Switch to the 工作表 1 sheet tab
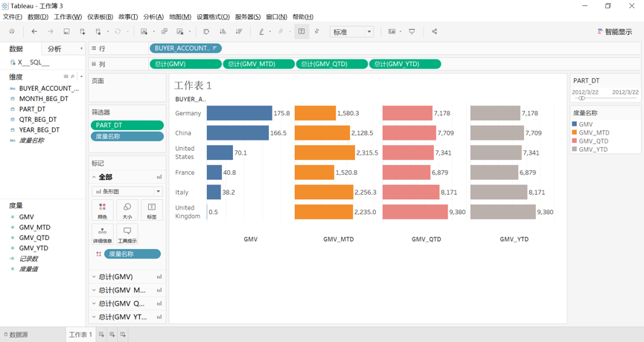Image resolution: width=644 pixels, height=342 pixels. [x=80, y=335]
